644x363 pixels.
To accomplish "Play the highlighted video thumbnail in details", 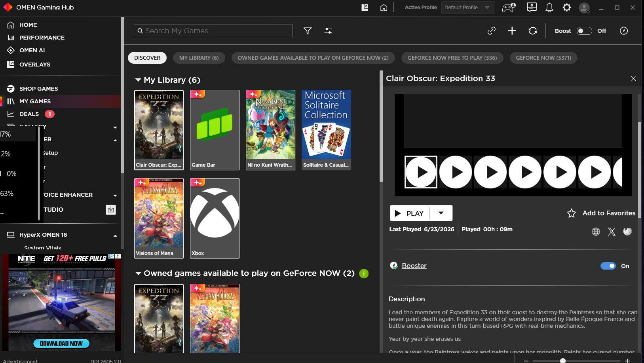I will 421,172.
